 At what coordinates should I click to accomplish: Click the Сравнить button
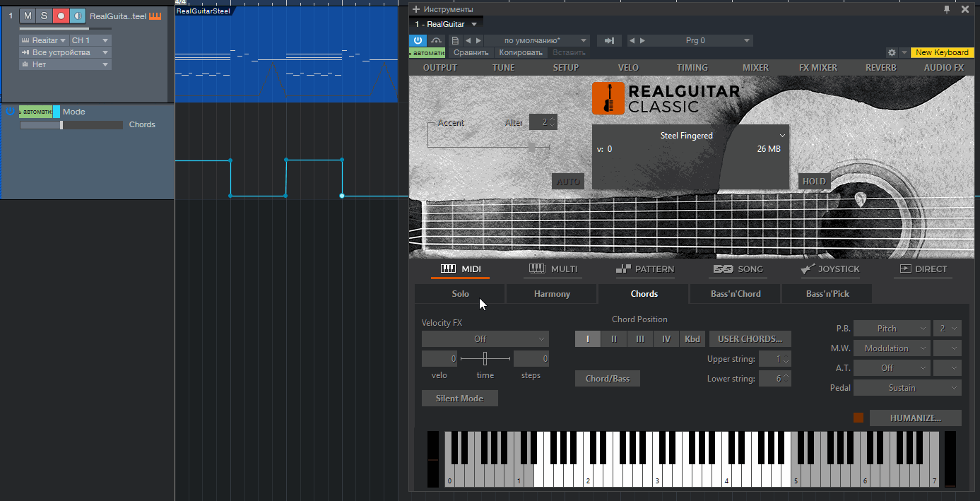coord(471,53)
